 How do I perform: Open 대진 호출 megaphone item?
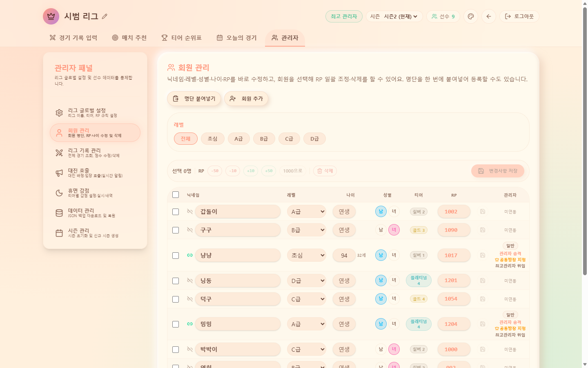(95, 173)
